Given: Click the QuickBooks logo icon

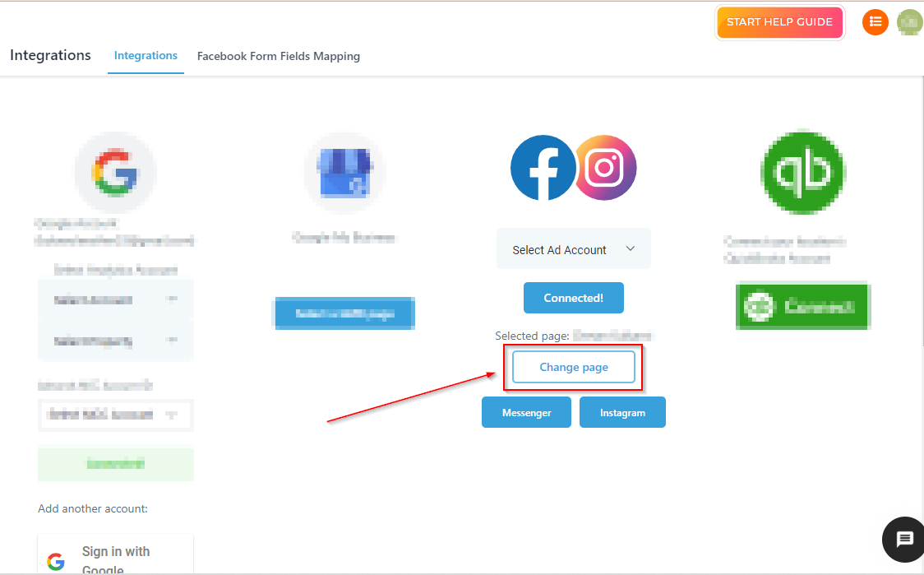Looking at the screenshot, I should (802, 172).
